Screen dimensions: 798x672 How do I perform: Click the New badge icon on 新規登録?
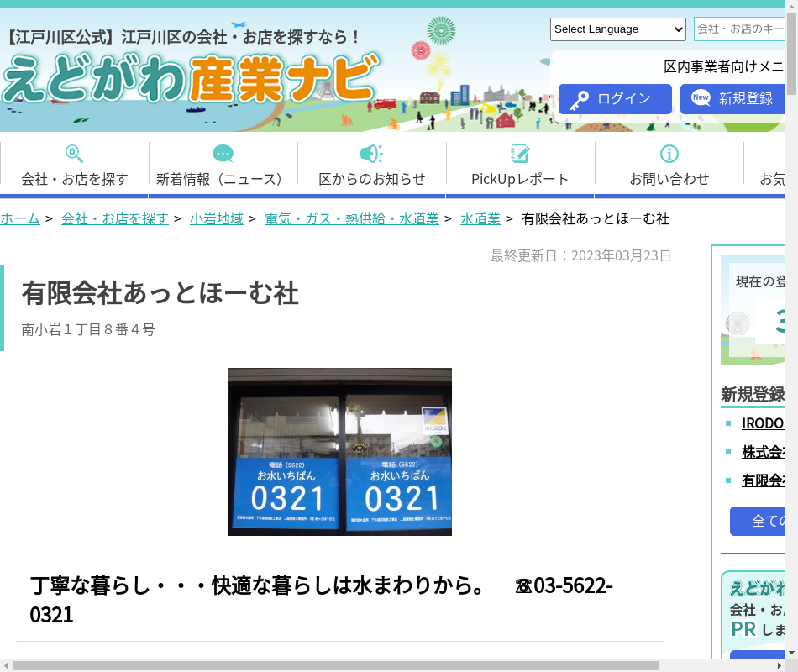(x=701, y=98)
